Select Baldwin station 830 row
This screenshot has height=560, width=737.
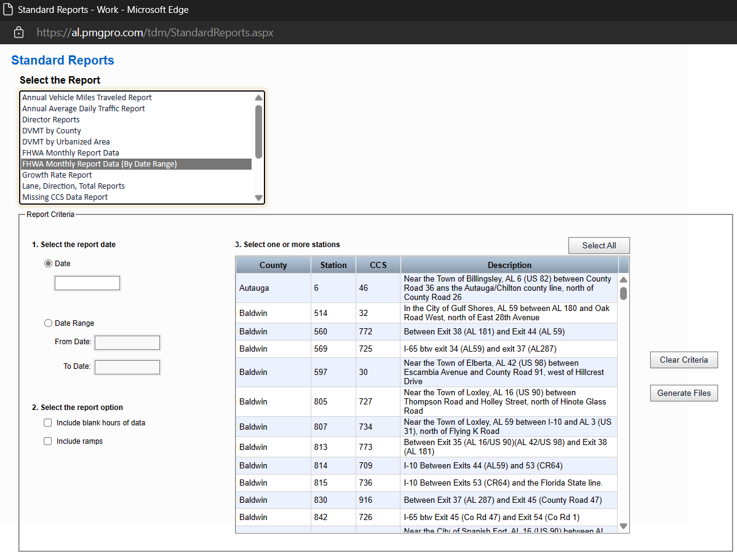click(426, 500)
